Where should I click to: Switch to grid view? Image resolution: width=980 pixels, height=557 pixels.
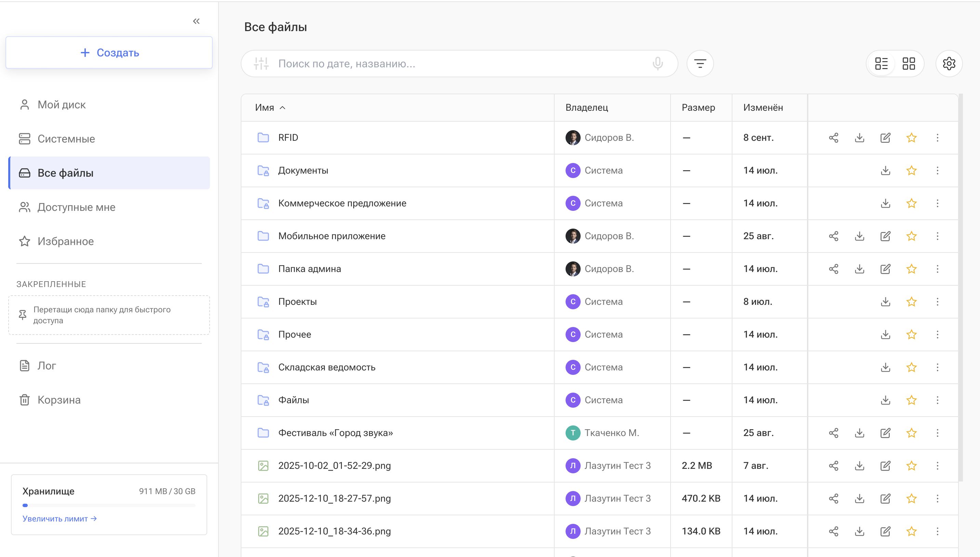click(x=909, y=64)
